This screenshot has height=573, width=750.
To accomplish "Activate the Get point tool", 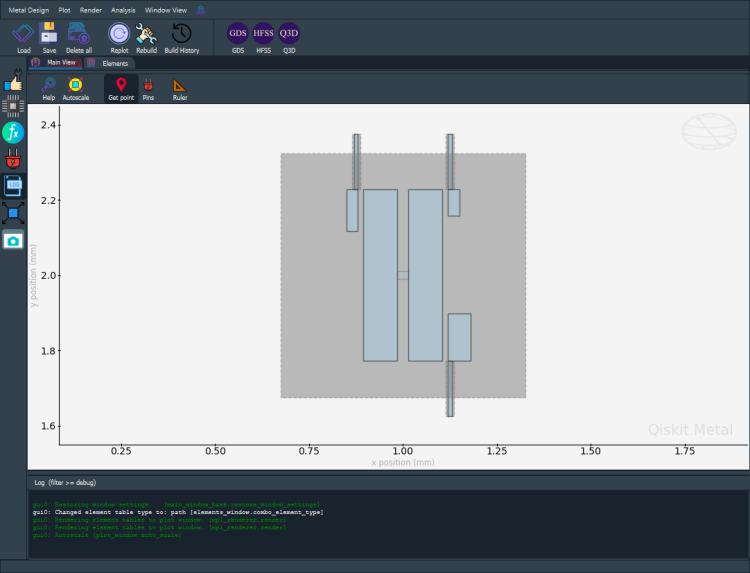I will [x=121, y=89].
